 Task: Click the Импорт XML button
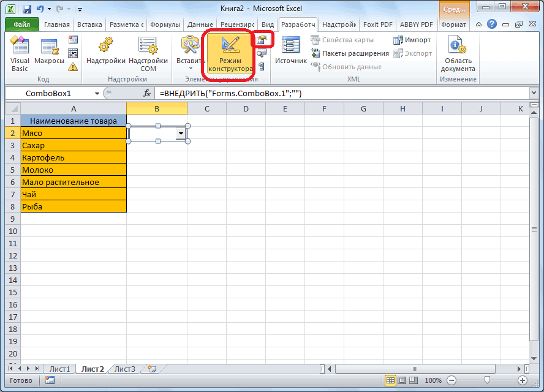coord(412,40)
